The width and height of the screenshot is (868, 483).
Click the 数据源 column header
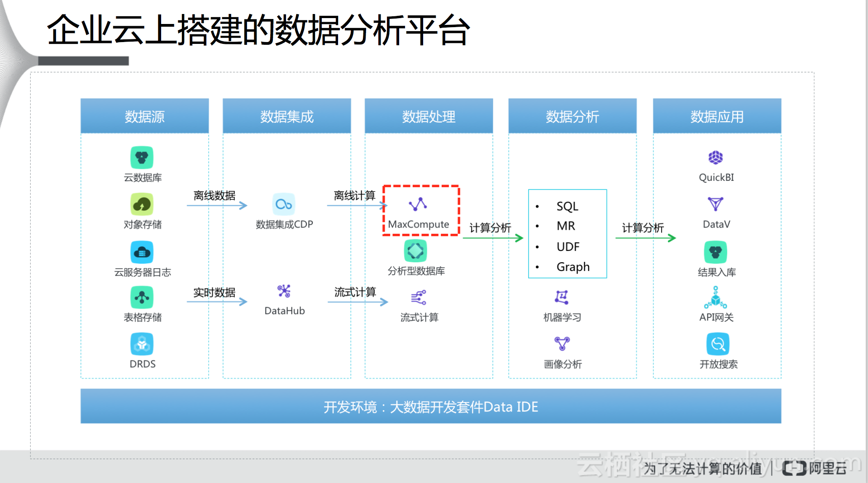[x=144, y=116]
